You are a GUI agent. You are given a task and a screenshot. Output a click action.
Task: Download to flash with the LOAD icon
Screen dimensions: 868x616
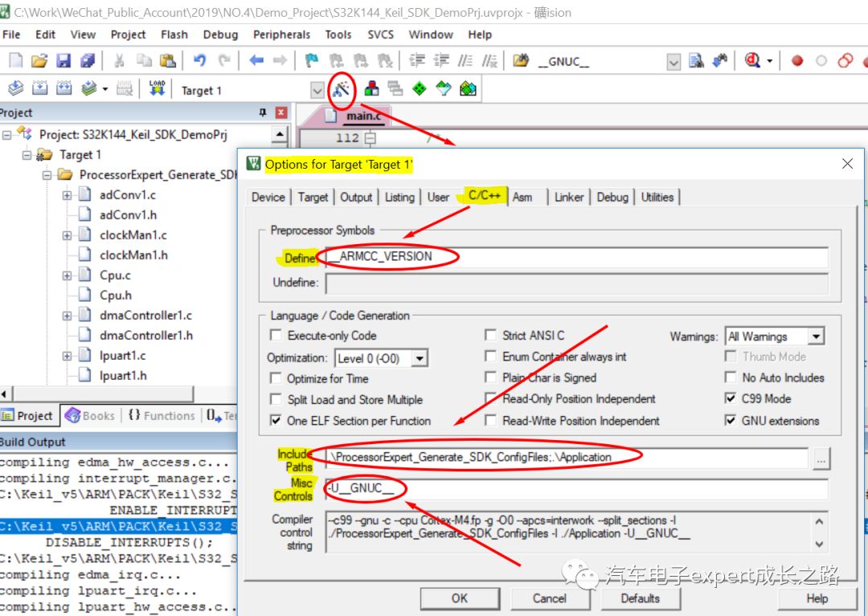tap(158, 88)
